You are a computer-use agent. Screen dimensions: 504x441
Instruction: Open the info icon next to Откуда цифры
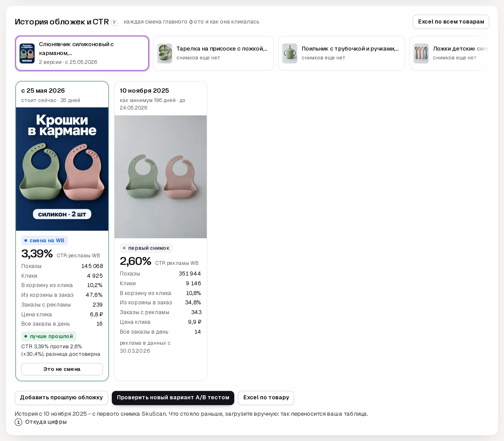point(18,422)
